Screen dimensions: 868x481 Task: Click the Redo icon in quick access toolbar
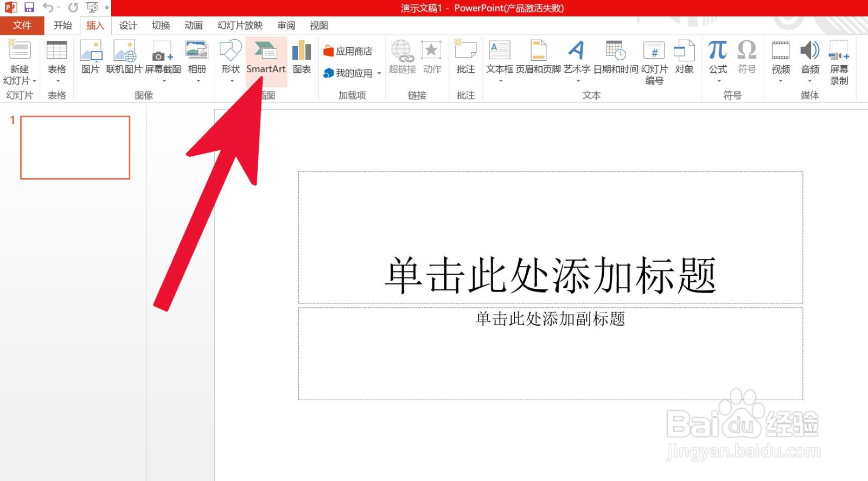(73, 8)
